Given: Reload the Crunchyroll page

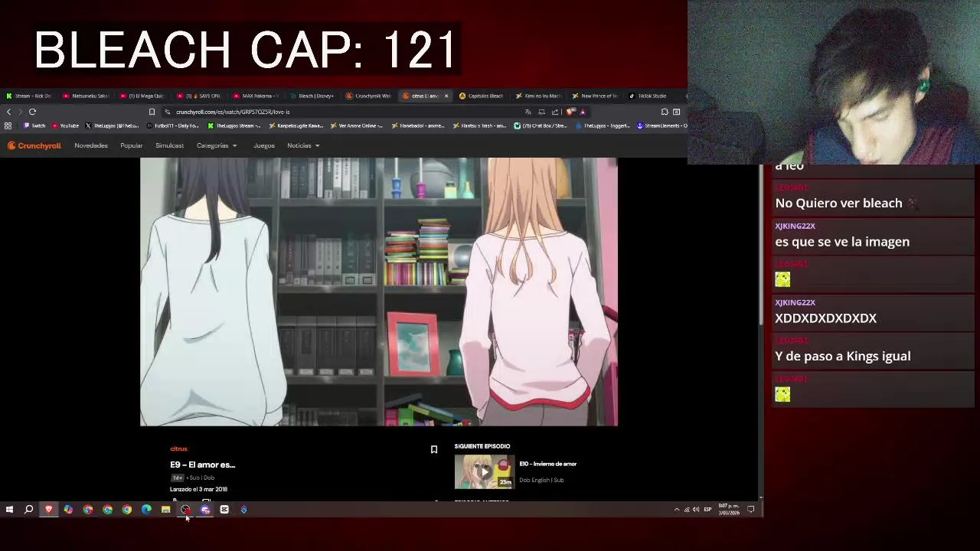Looking at the screenshot, I should (32, 112).
